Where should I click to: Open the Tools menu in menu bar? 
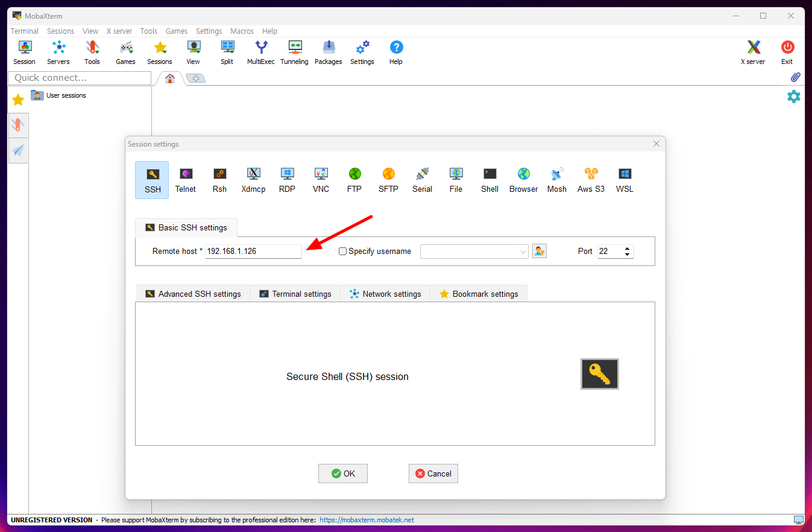point(149,31)
